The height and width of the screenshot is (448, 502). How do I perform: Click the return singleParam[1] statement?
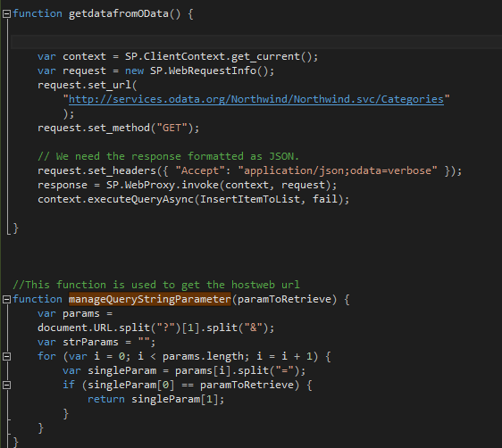[156, 399]
